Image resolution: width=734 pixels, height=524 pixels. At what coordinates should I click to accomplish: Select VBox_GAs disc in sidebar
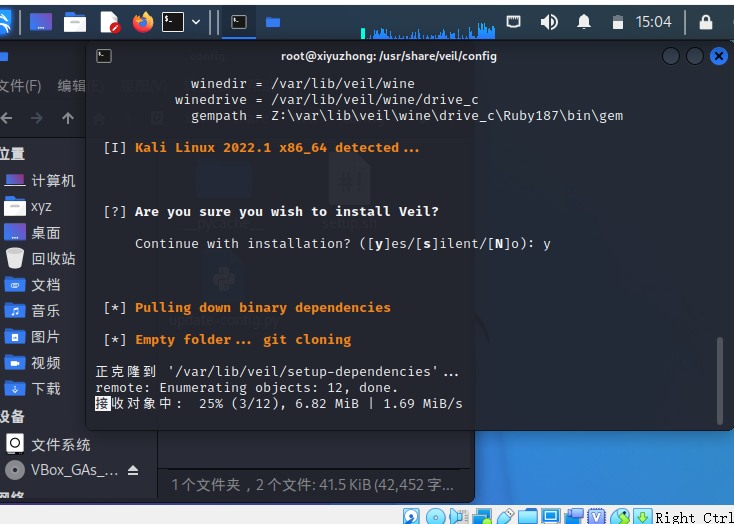61,470
